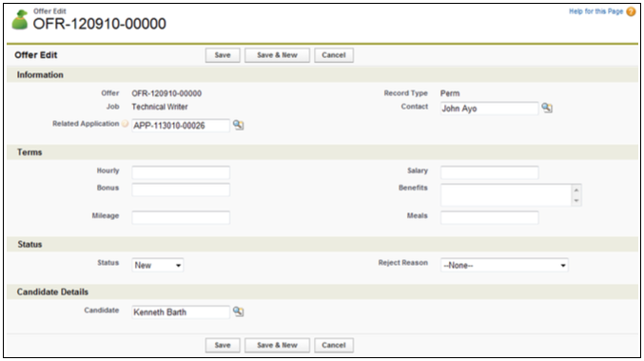Open lookup for Related Application field
The image size is (644, 361).
coord(238,125)
